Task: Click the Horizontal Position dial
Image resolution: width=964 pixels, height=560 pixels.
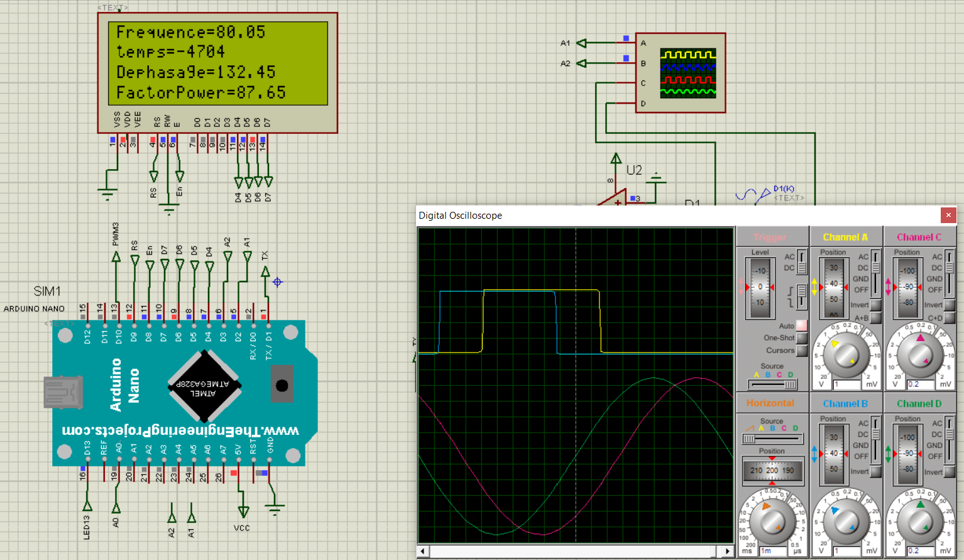Action: pyautogui.click(x=772, y=470)
